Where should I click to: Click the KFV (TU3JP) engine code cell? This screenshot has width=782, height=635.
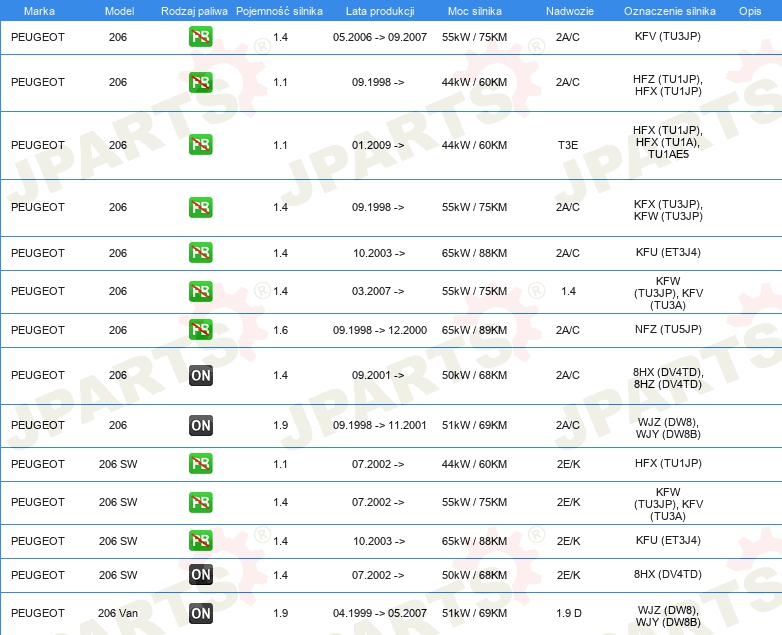(668, 36)
